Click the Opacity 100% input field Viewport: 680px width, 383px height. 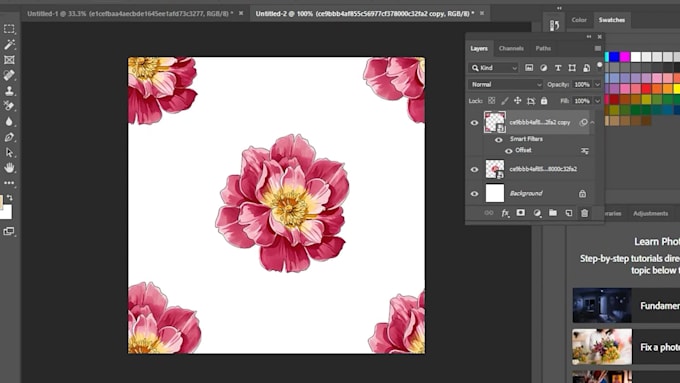[582, 85]
